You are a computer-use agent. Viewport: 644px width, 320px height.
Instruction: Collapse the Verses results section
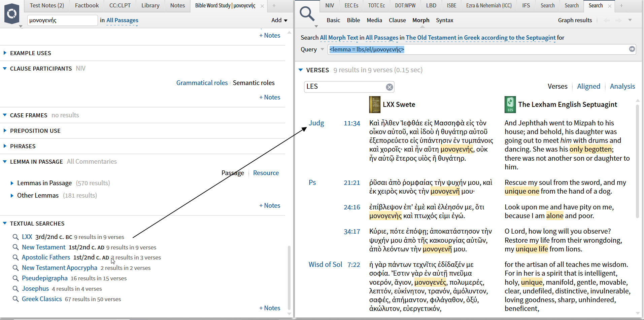pyautogui.click(x=301, y=70)
